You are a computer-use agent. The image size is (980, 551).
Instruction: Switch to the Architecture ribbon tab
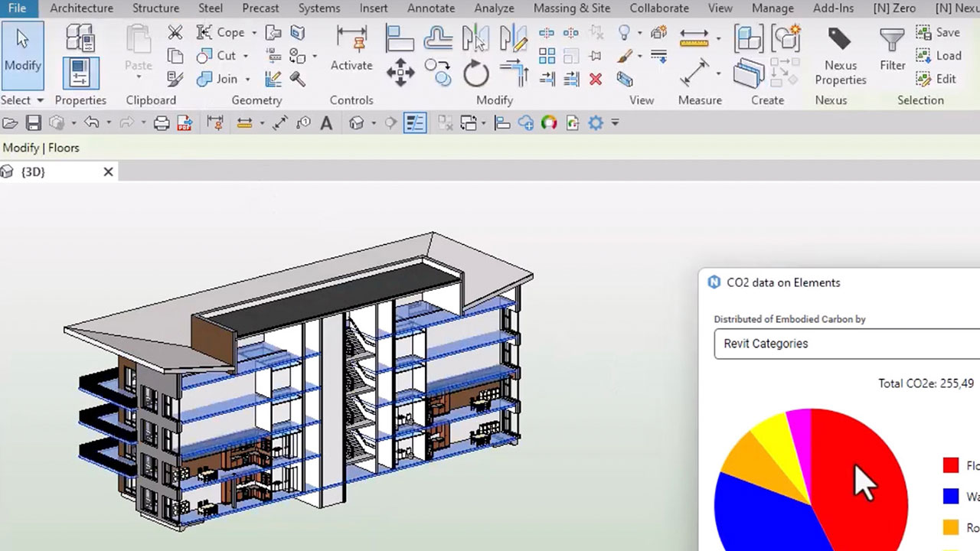coord(81,8)
